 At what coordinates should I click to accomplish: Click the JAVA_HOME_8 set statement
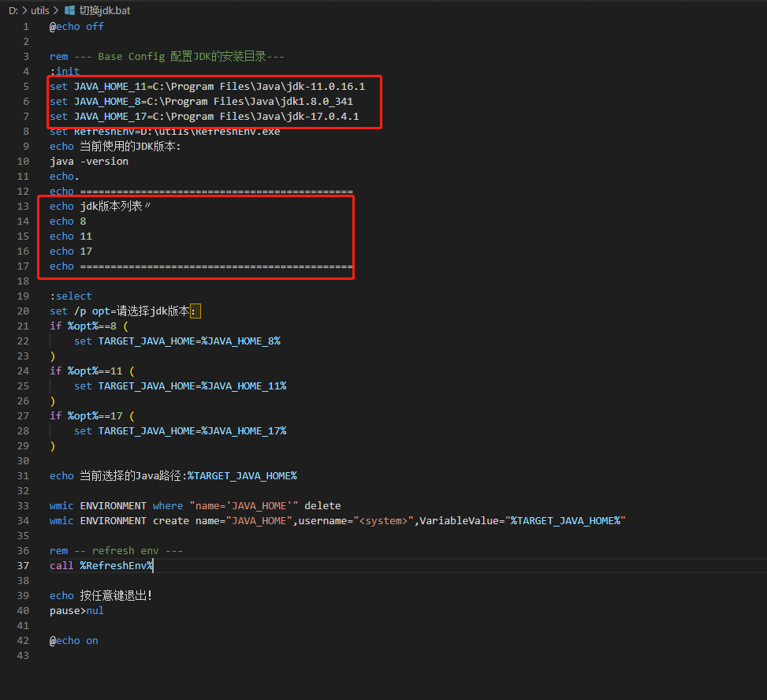[201, 101]
